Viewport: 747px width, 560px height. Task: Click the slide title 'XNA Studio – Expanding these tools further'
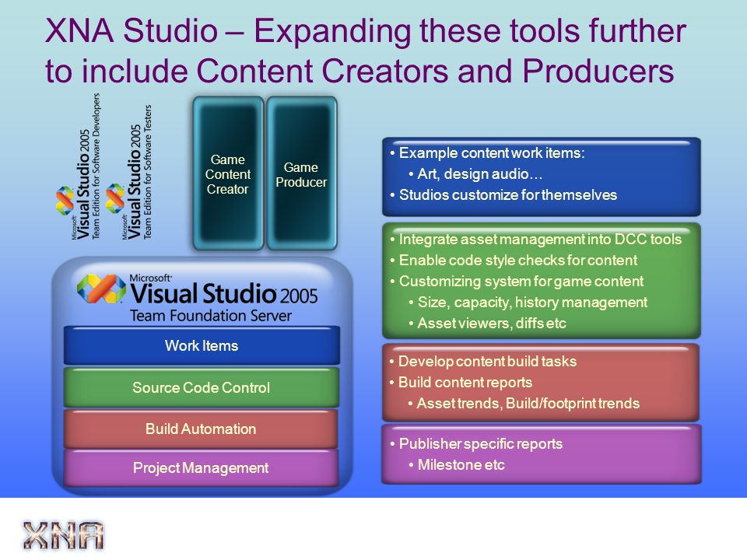tap(366, 31)
